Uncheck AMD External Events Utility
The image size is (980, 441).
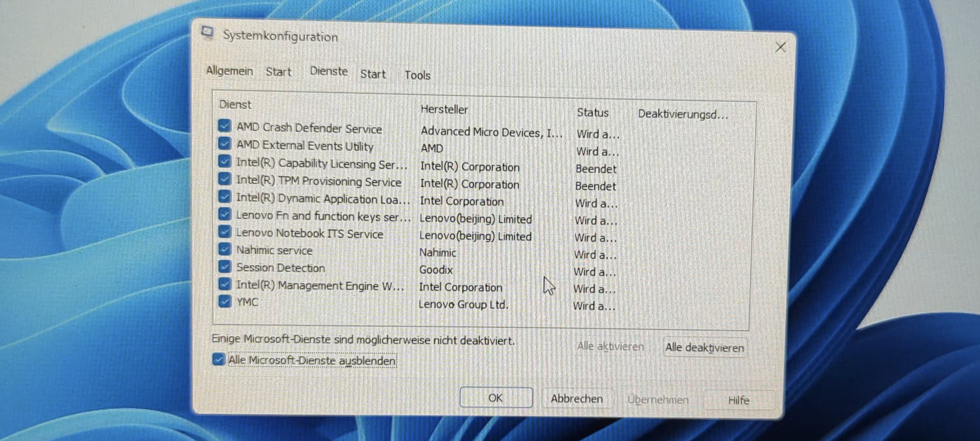click(x=224, y=143)
